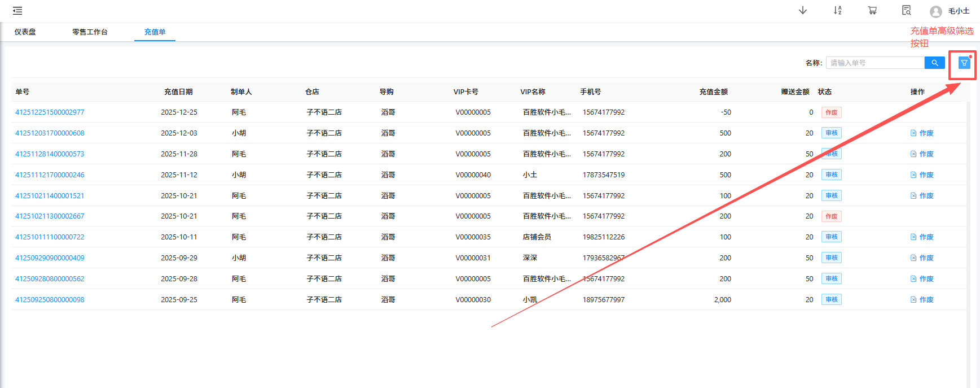Switch to the 零售工作台 tab
The height and width of the screenshot is (388, 980).
(90, 32)
